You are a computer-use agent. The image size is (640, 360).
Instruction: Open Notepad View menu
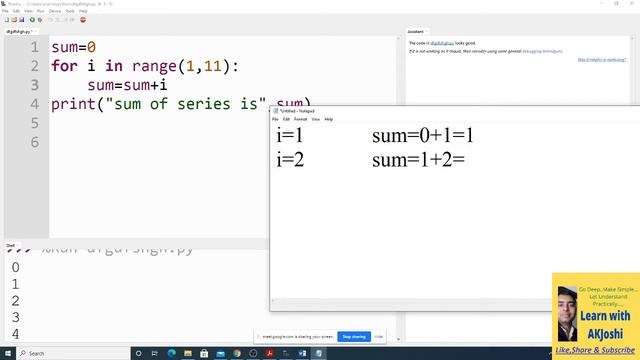316,119
